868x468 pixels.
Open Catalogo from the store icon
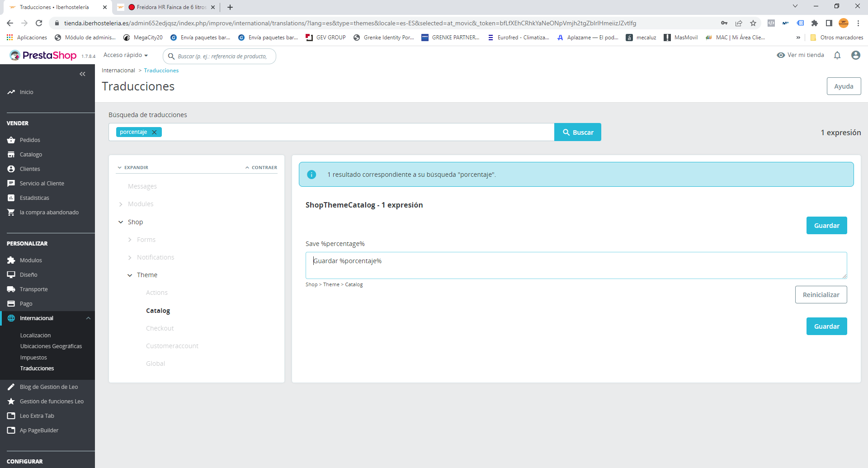tap(11, 155)
